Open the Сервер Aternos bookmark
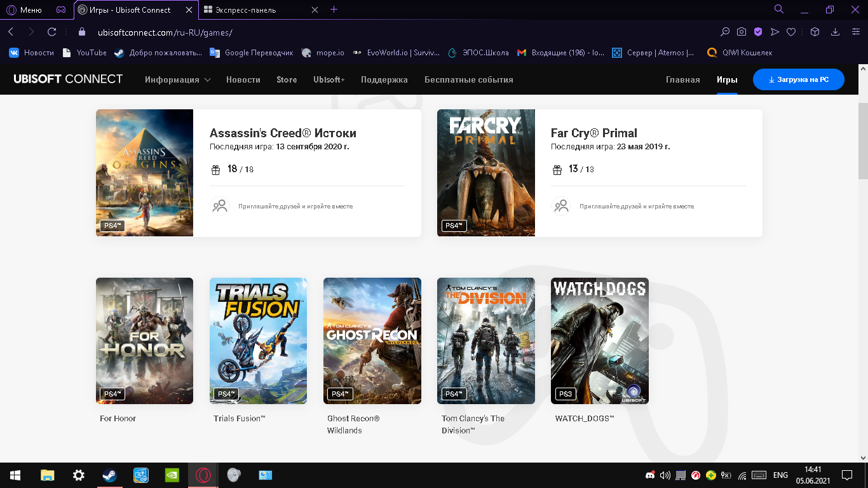Image resolution: width=868 pixels, height=488 pixels. (654, 53)
